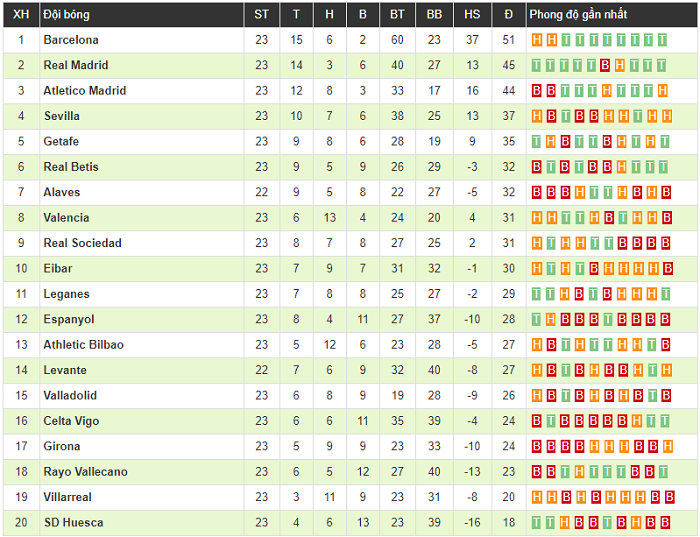Click the only orange H badge in Real Betis's row
The width and height of the screenshot is (700, 537).
(x=620, y=167)
